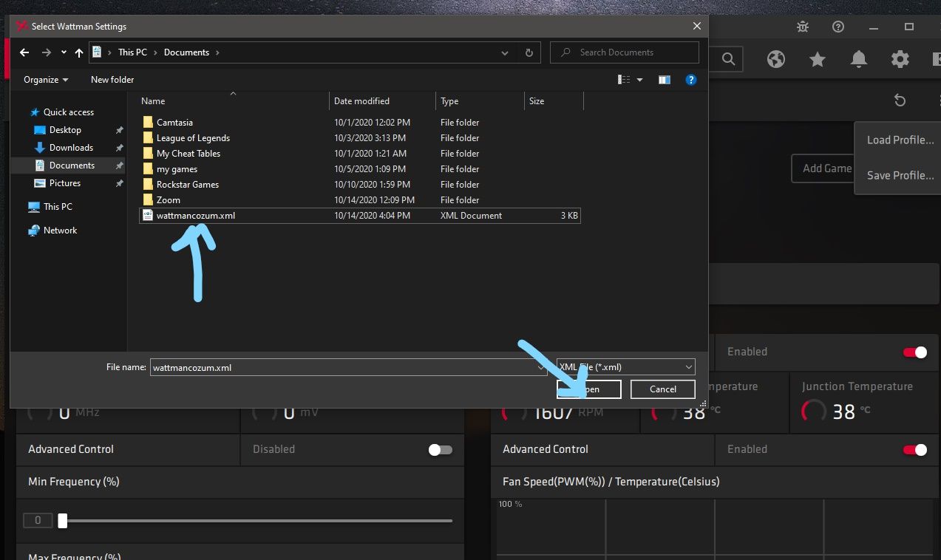Change the view layout icon

tap(624, 80)
